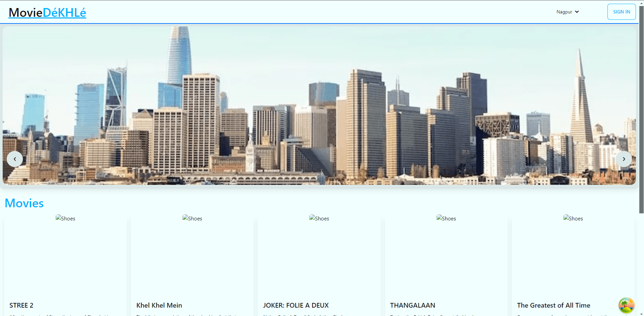Open the JOKER: FOLIE A DEUX title
Viewport: 644px width, 316px height.
tap(296, 305)
